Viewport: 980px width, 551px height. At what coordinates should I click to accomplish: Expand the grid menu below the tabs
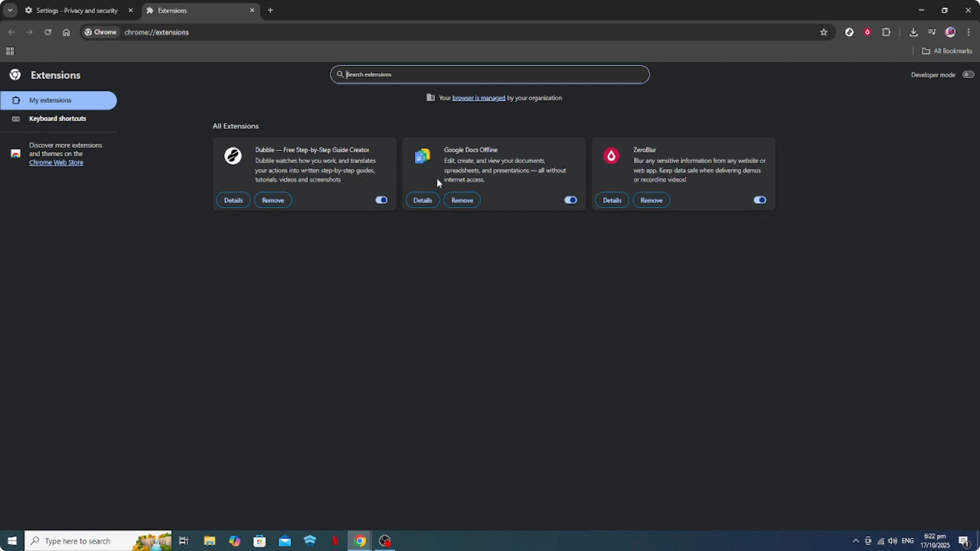10,51
